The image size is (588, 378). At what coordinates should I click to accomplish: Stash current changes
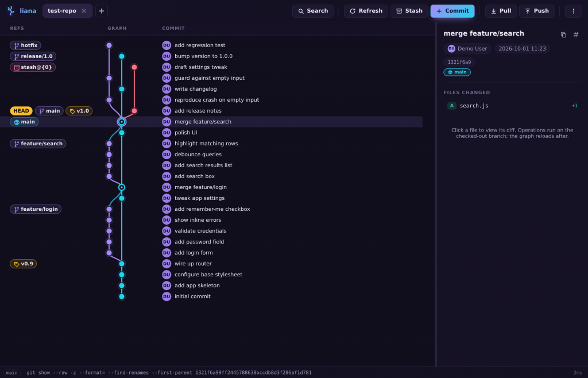409,11
